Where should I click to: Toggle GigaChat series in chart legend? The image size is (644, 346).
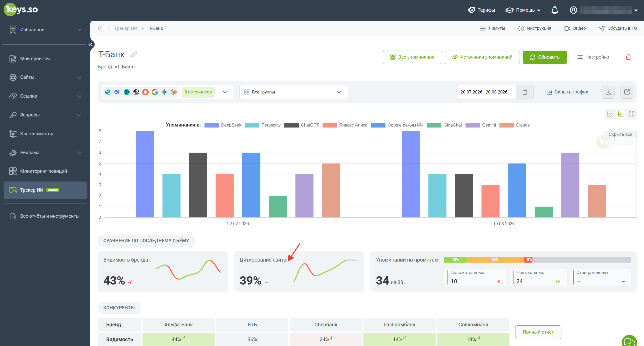click(444, 125)
